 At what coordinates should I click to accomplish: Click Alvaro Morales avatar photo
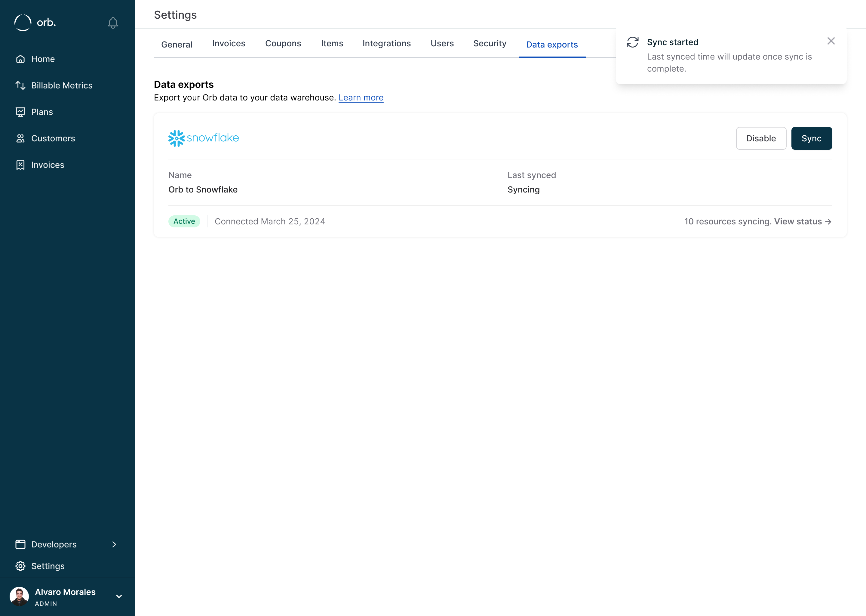(19, 596)
